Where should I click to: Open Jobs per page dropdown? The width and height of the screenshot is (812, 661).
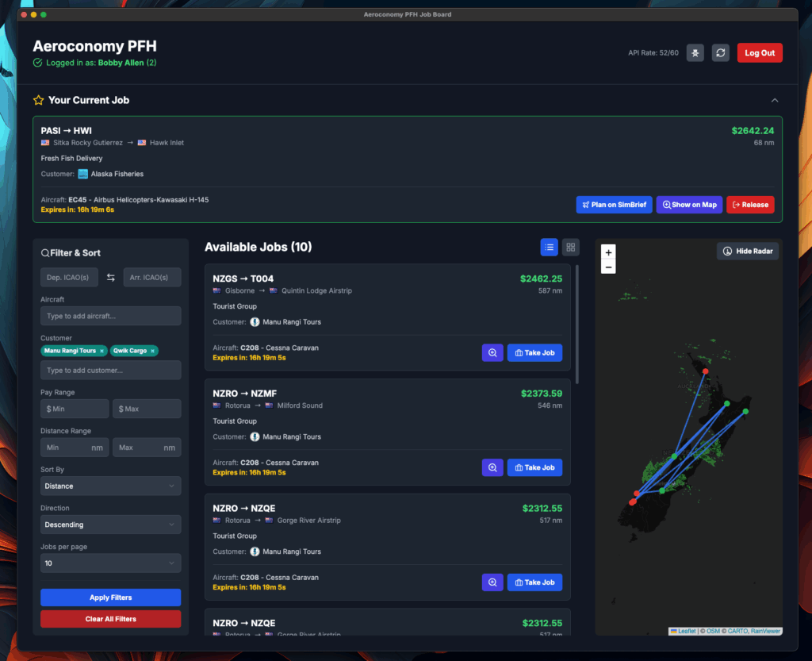click(x=111, y=563)
